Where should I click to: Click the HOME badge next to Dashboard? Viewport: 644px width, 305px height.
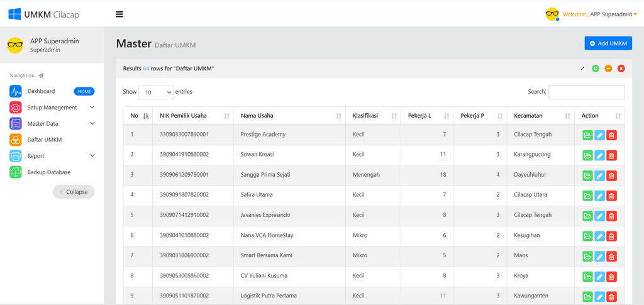84,92
